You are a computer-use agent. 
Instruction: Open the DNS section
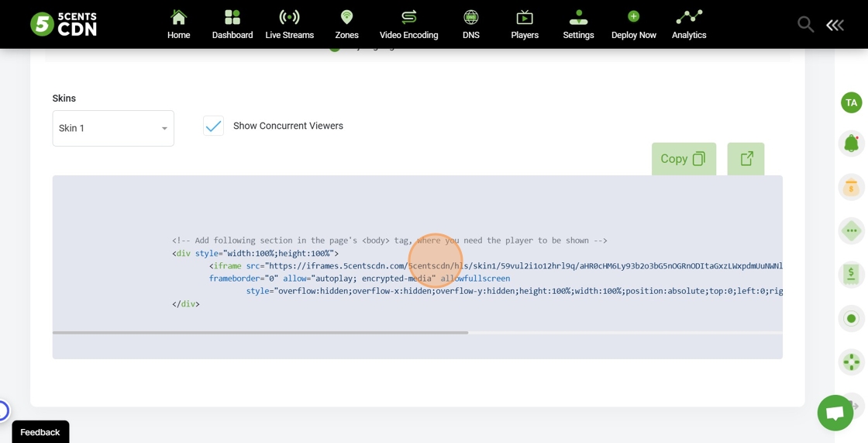pos(471,24)
